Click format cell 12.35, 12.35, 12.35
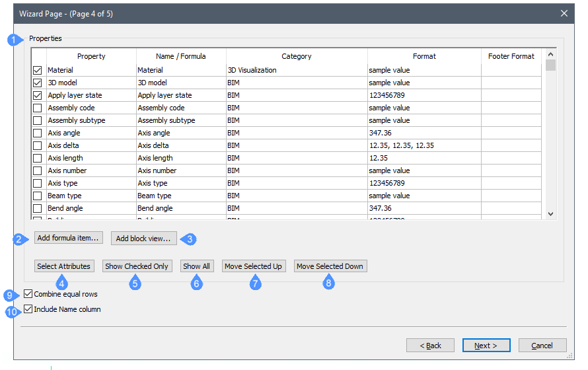 point(424,145)
